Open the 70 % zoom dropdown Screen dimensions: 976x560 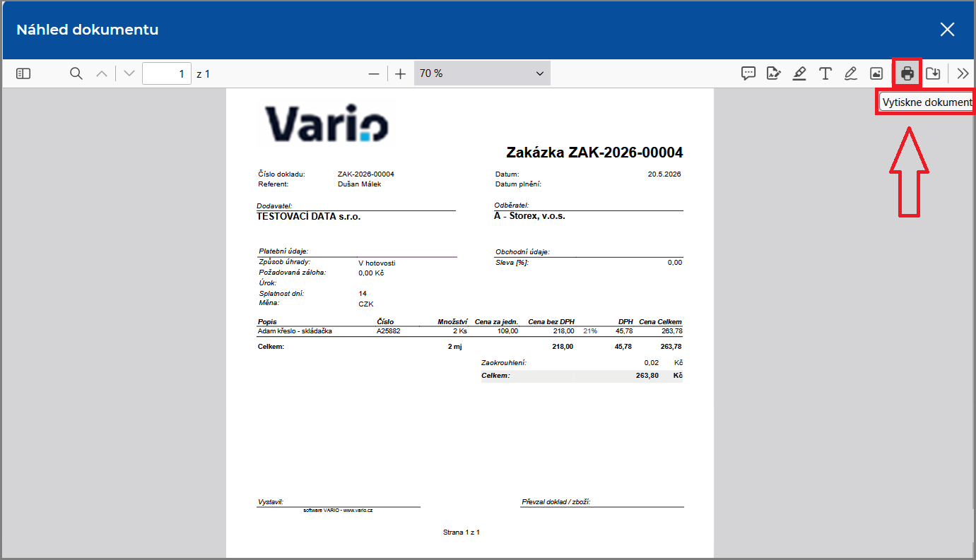click(x=482, y=73)
